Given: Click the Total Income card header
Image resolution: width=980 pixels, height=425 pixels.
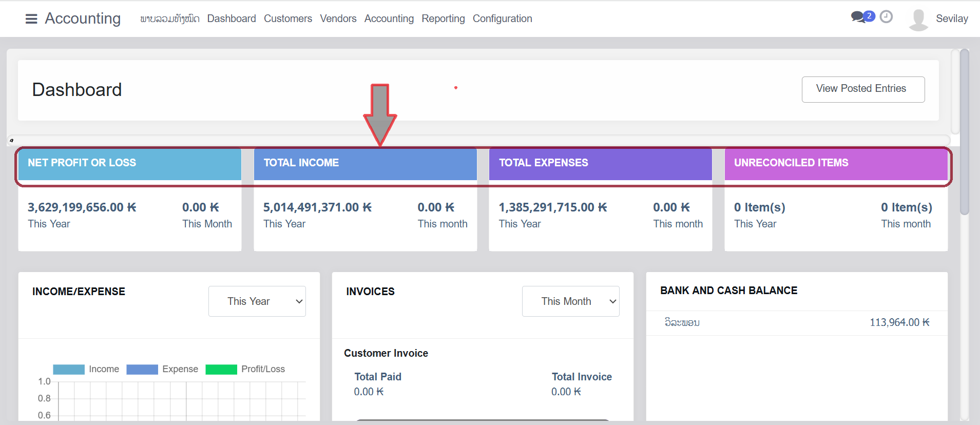Looking at the screenshot, I should coord(365,163).
